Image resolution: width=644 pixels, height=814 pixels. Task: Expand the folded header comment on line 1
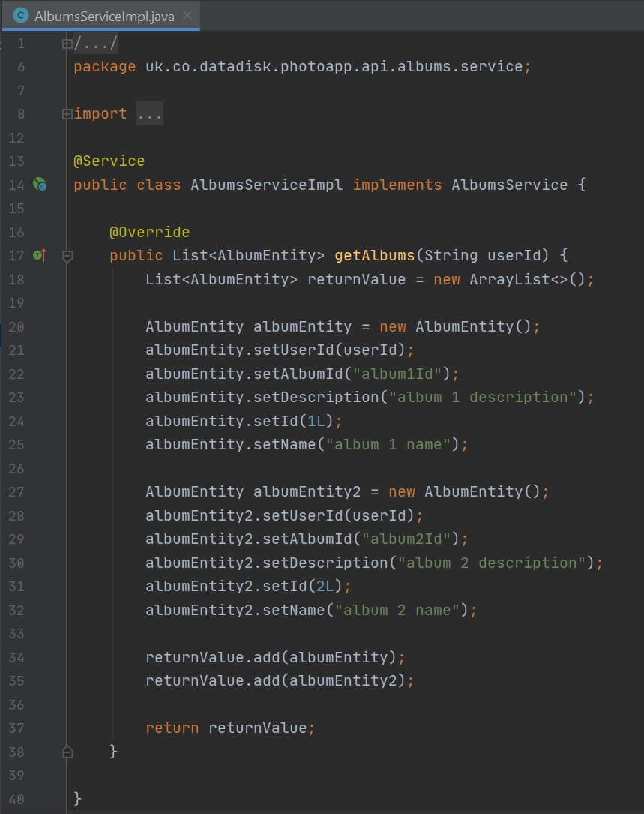[67, 44]
